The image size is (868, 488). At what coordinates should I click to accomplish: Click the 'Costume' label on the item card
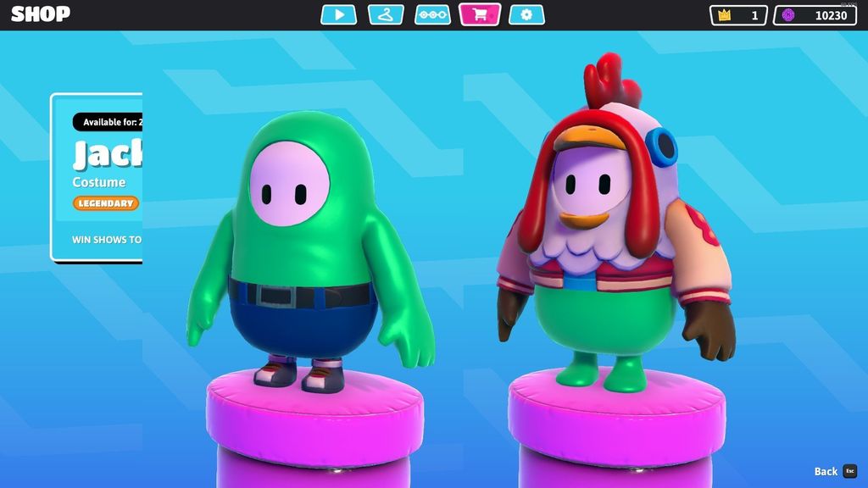(x=98, y=182)
